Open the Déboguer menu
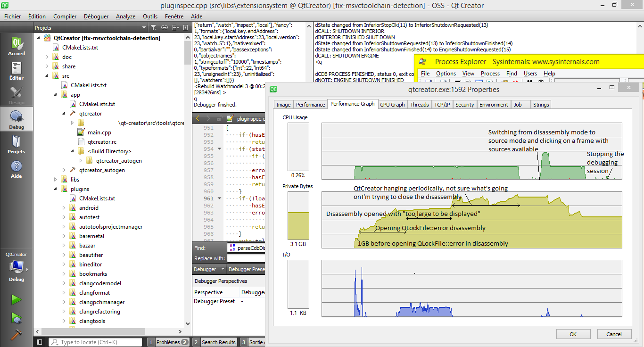This screenshot has height=347, width=644. 96,16
